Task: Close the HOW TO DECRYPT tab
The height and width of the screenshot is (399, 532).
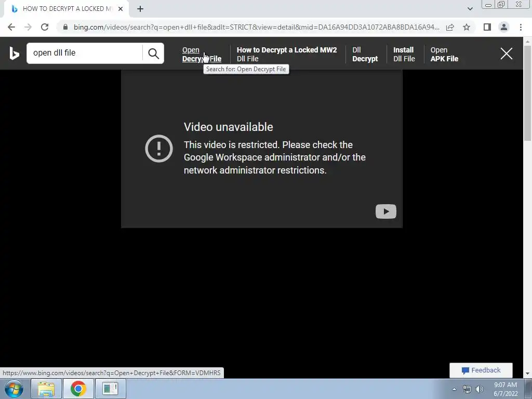Action: point(121,9)
